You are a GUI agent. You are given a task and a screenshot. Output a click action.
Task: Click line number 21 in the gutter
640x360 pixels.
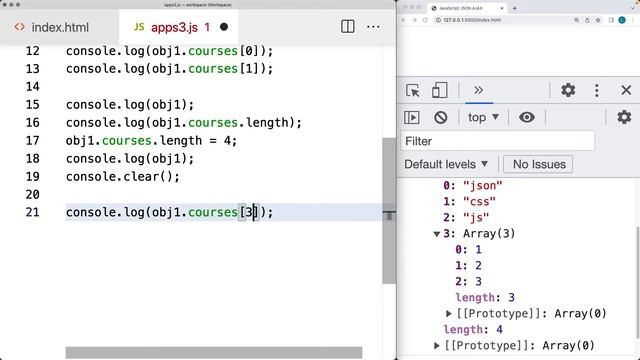[x=32, y=213]
